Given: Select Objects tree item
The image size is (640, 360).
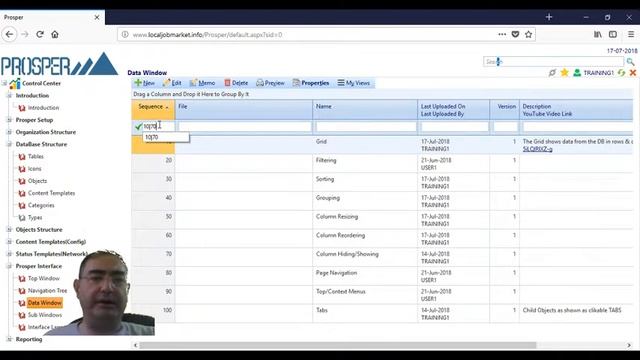Looking at the screenshot, I should tap(37, 181).
